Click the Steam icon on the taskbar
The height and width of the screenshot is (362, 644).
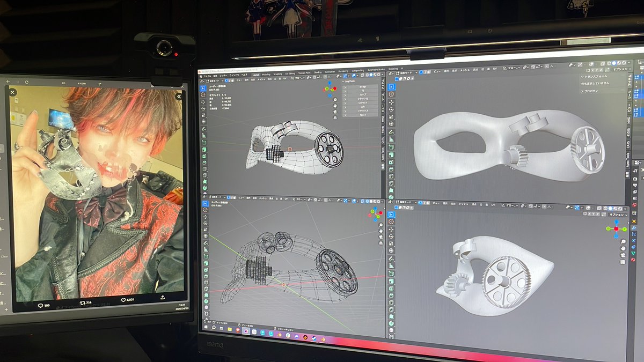coord(314,338)
